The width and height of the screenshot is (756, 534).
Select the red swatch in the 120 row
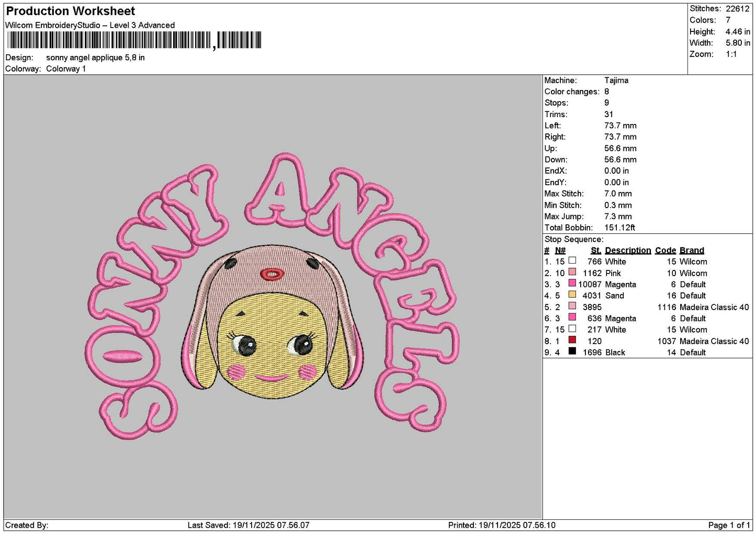(572, 340)
